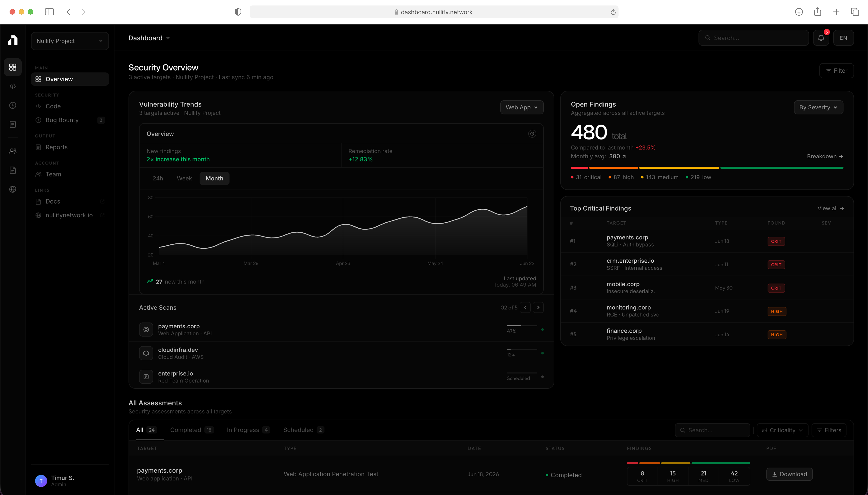Select the 24h time range
Screen dimensions: 868x495
point(158,178)
